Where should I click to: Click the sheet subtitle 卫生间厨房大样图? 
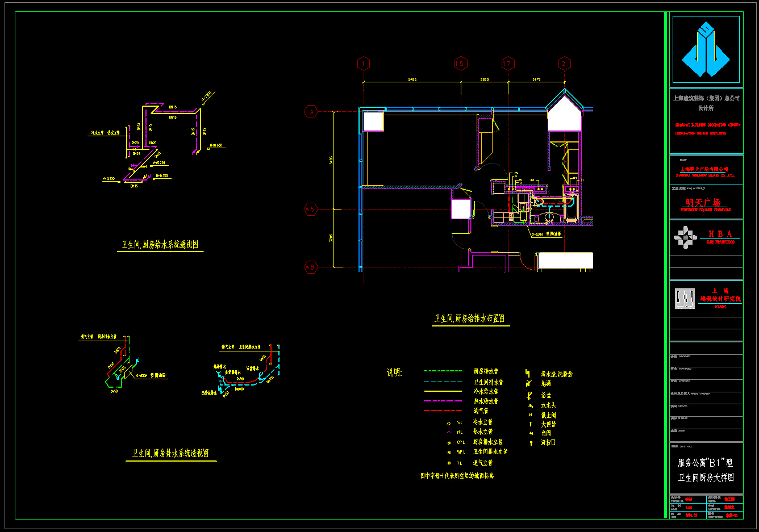coord(706,478)
